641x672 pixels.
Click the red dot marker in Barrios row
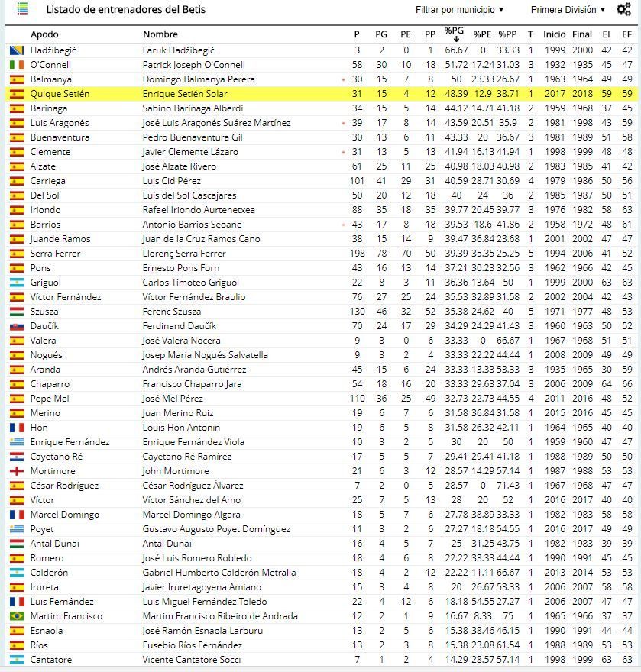point(343,225)
